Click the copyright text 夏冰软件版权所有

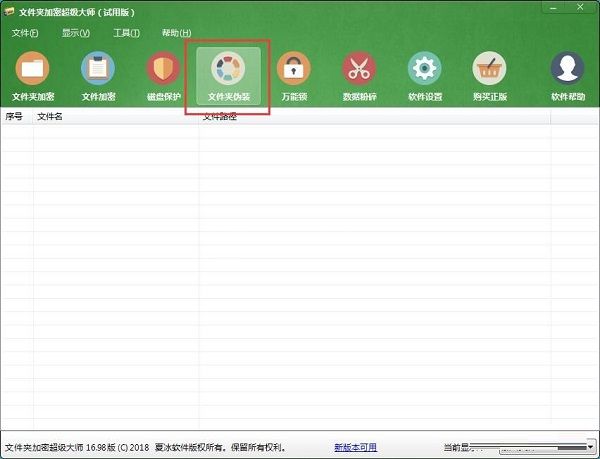point(188,447)
